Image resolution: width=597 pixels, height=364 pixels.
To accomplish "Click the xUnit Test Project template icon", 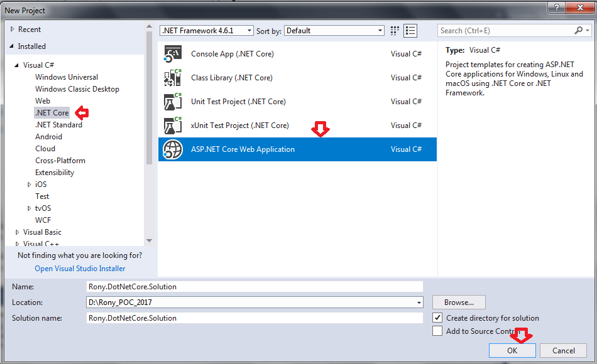I will 173,126.
